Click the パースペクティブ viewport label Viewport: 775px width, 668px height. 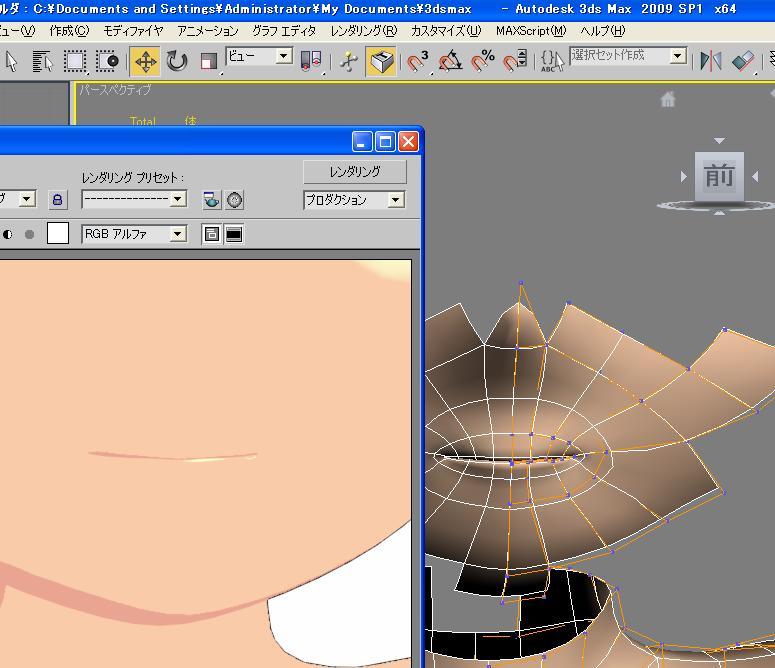click(115, 90)
